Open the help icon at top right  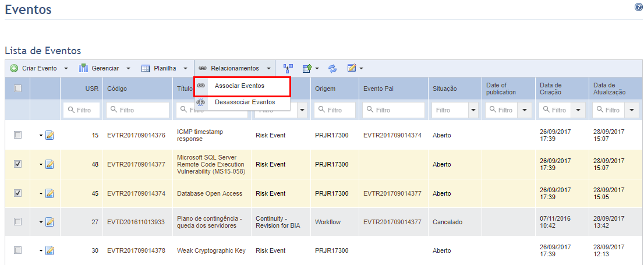pos(638,7)
